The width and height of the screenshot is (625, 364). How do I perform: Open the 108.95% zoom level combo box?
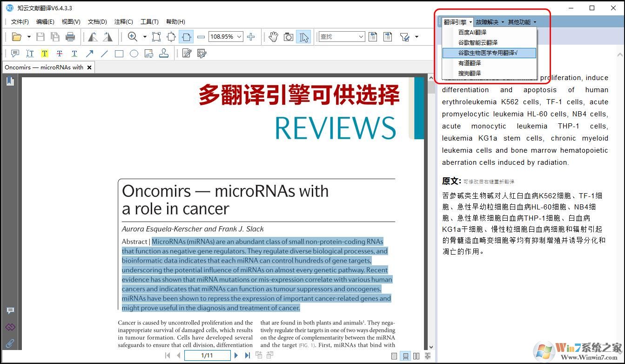click(226, 37)
